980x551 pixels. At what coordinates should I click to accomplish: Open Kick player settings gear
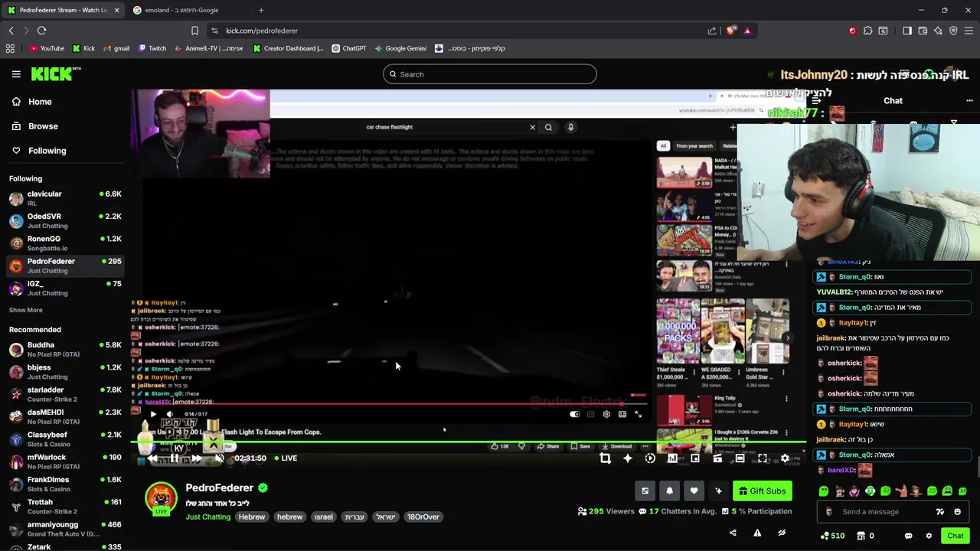[x=785, y=458]
